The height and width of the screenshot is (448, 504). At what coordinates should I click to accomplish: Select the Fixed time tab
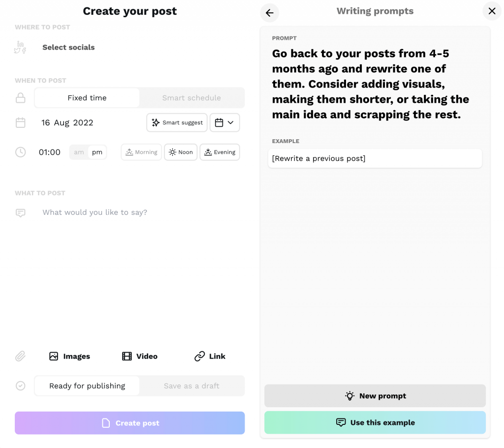click(x=87, y=98)
